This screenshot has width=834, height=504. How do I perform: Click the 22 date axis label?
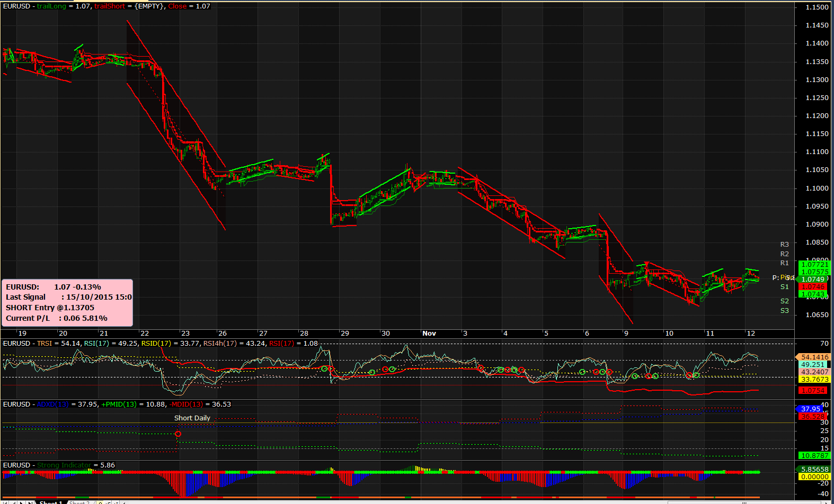point(144,333)
